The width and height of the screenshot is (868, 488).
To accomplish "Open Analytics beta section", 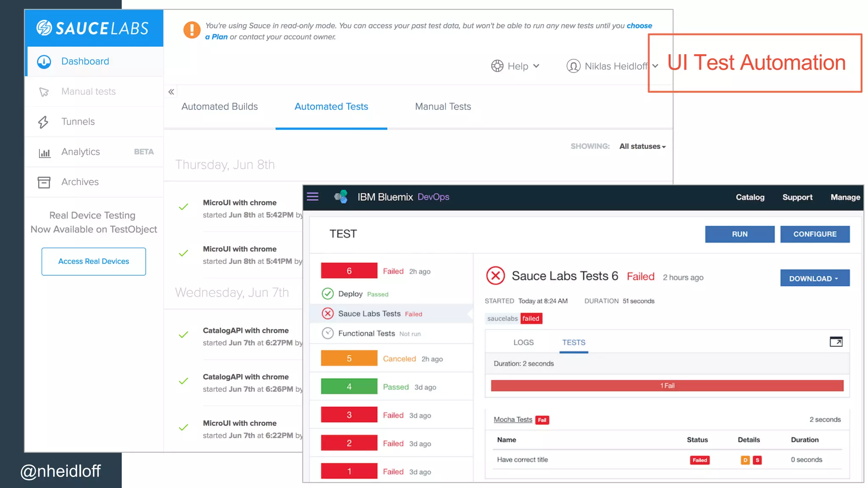I will pos(95,152).
